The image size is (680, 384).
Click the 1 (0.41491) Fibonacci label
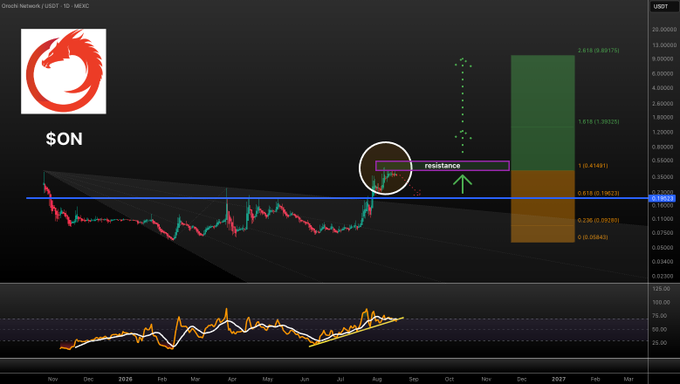(x=593, y=166)
